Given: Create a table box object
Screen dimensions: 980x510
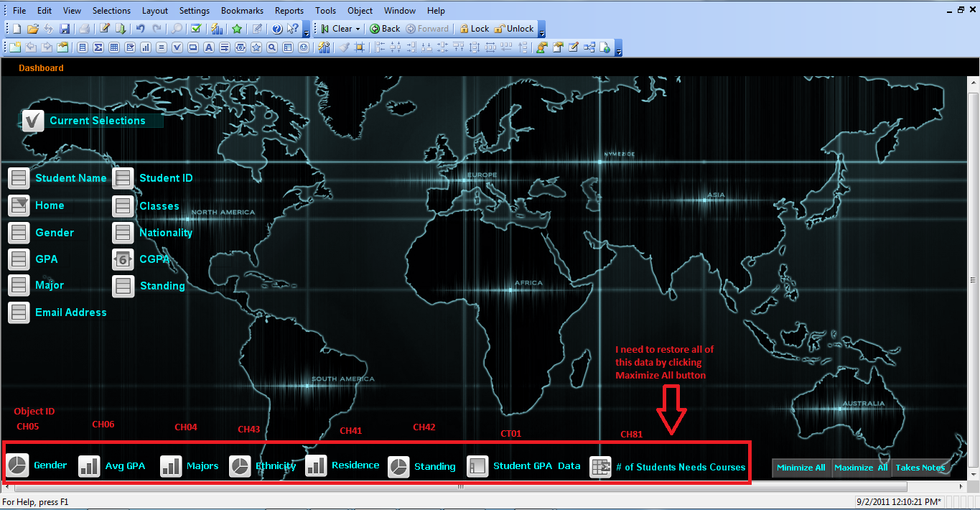Looking at the screenshot, I should [x=114, y=47].
